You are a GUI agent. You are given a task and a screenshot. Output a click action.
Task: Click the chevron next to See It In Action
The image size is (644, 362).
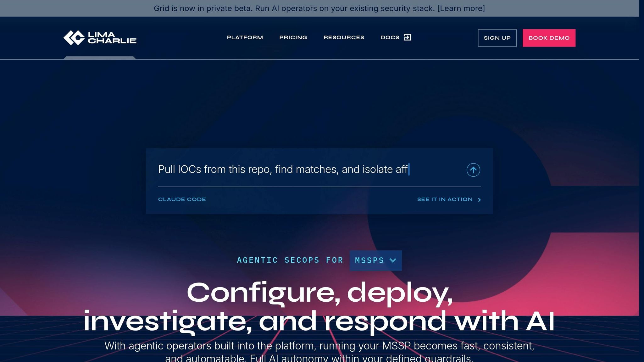click(x=479, y=200)
